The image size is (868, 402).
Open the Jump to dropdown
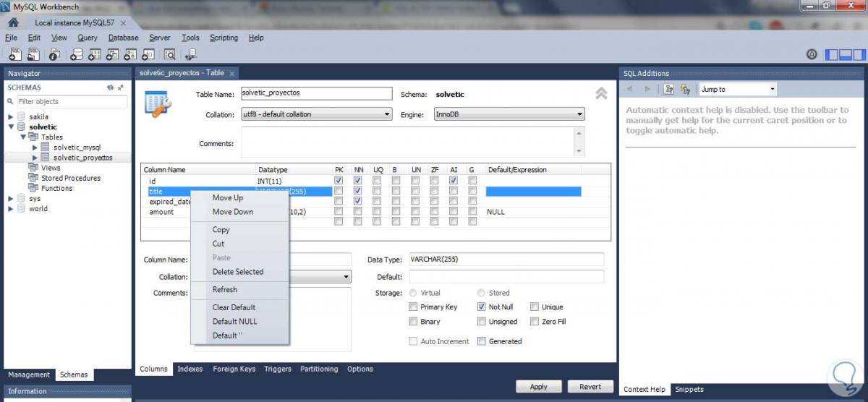(x=738, y=89)
